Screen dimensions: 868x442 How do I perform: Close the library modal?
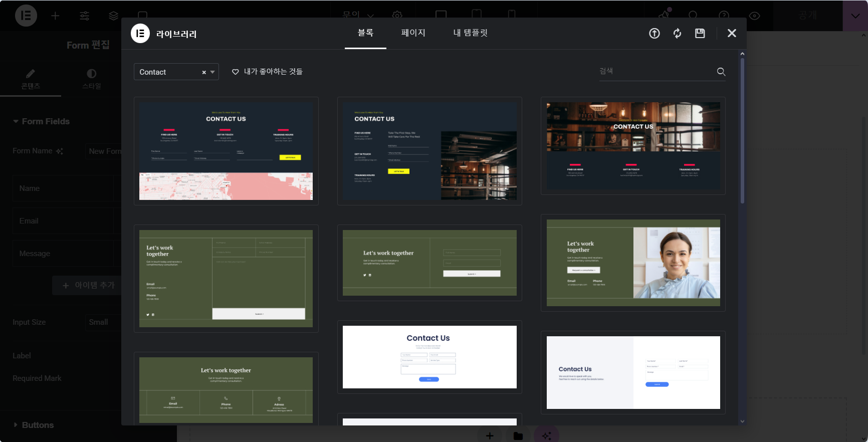[732, 33]
